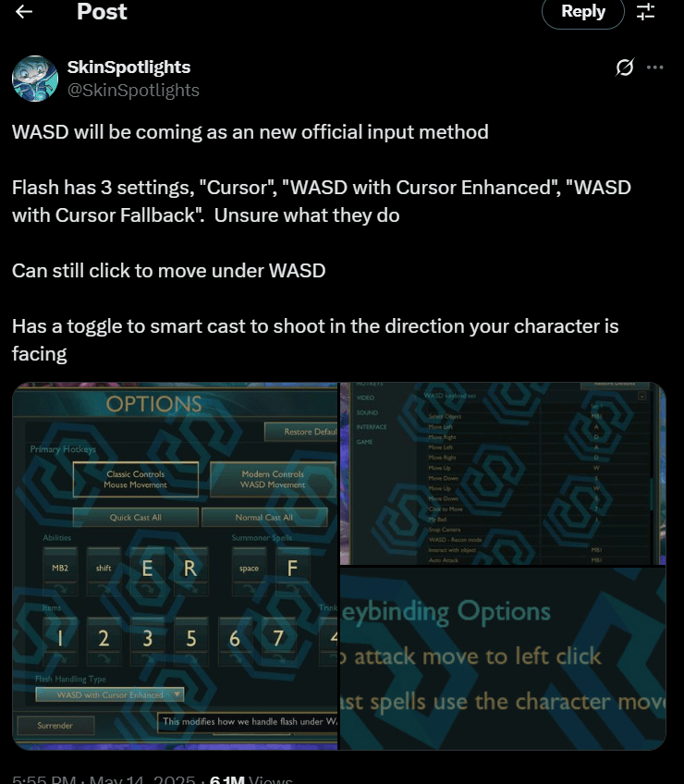Open SkinSpotlights profile avatar
This screenshot has height=784, width=684.
click(x=35, y=79)
